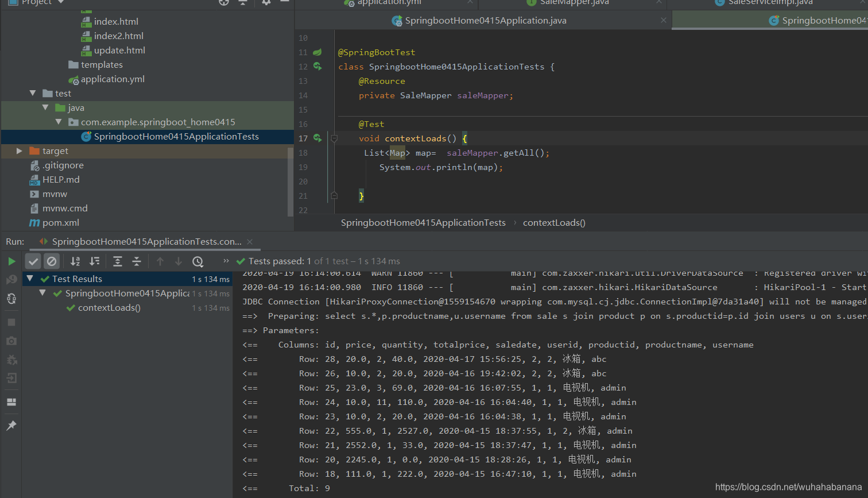868x498 pixels.
Task: Pin the Run tab
Action: tap(11, 426)
